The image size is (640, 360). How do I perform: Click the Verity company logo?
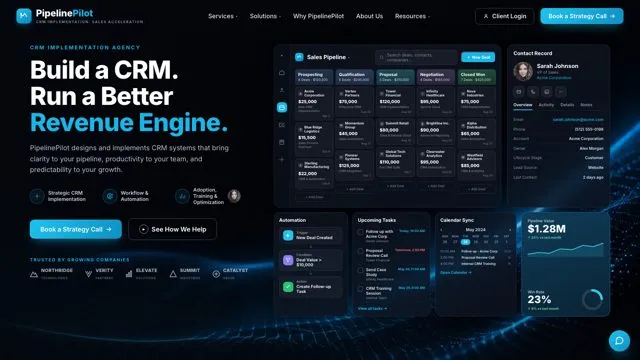pos(99,274)
